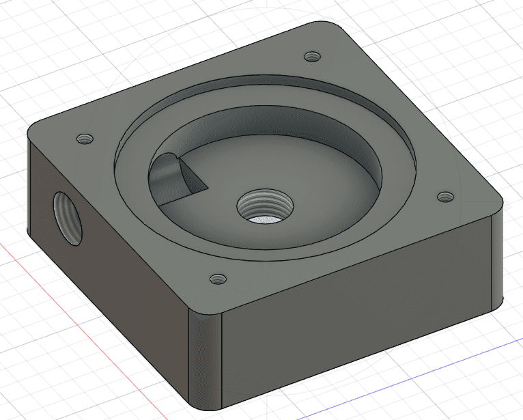Select the screw hole near the right rounded corner
This screenshot has width=523, height=420.
[x=445, y=197]
